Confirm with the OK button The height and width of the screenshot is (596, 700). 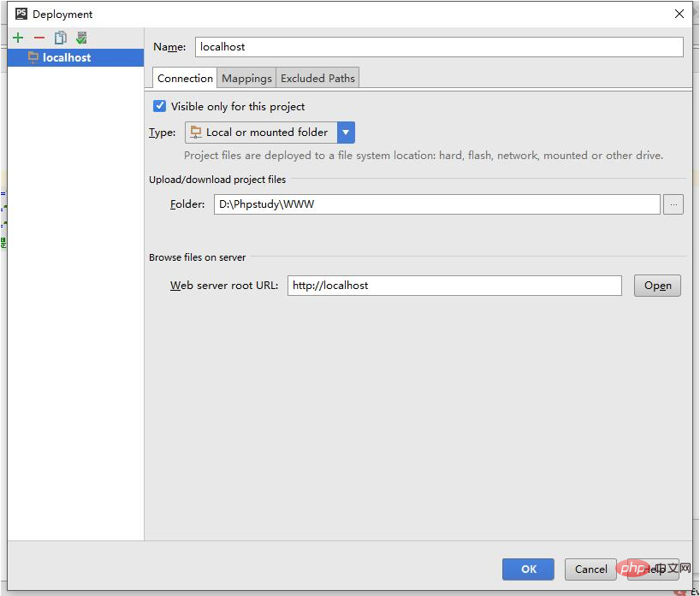point(528,569)
